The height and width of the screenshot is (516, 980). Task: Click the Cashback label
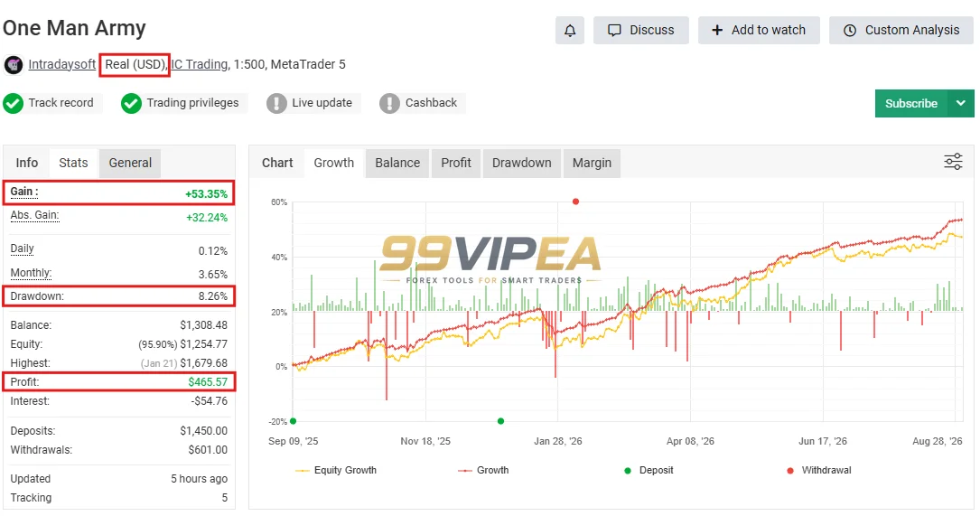click(431, 103)
